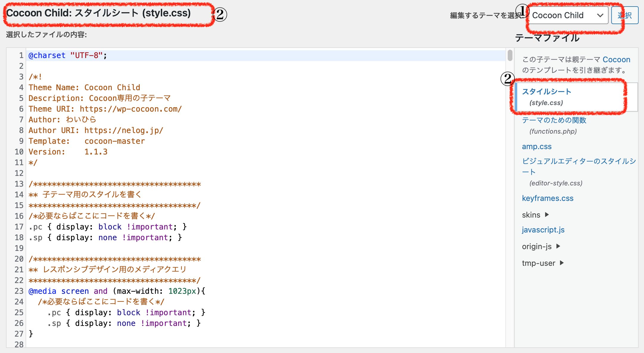Click the 選択したファイルの内容 label
The image size is (644, 353).
46,35
